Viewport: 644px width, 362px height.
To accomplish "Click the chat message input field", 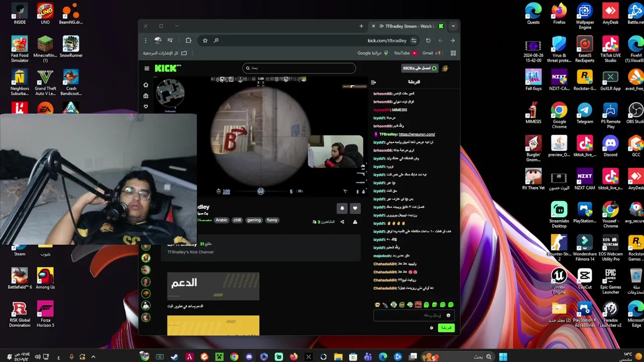I will tap(414, 315).
